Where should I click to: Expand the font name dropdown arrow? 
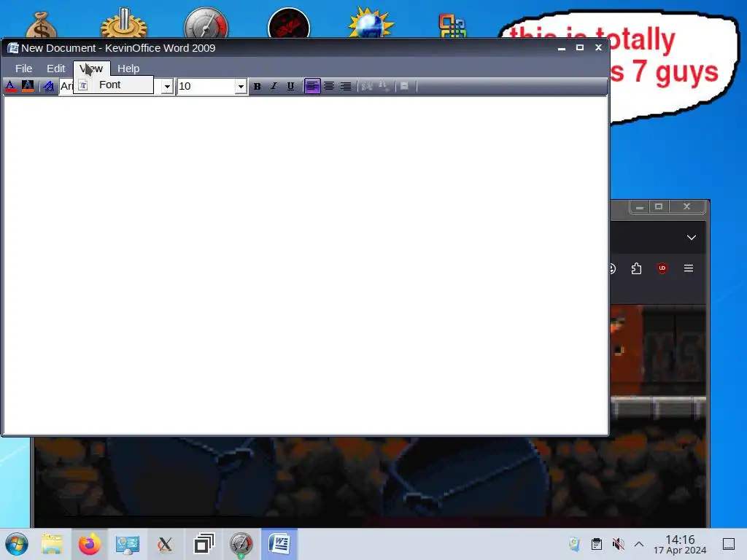pos(167,87)
